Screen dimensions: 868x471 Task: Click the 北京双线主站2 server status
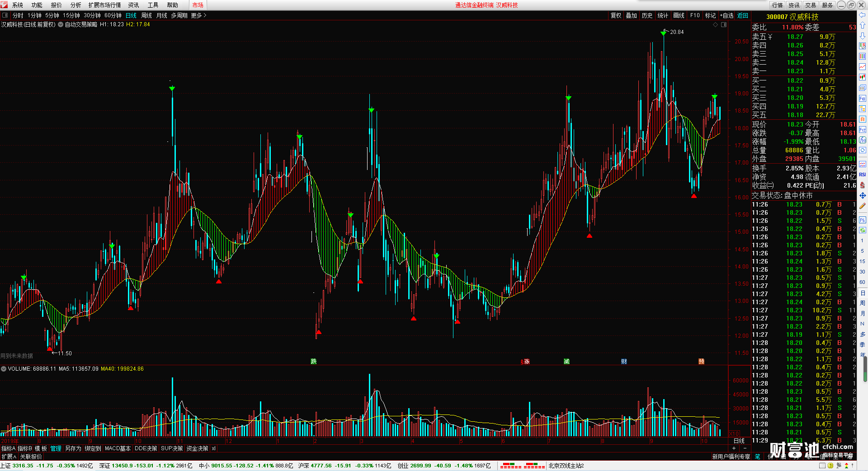click(x=566, y=466)
